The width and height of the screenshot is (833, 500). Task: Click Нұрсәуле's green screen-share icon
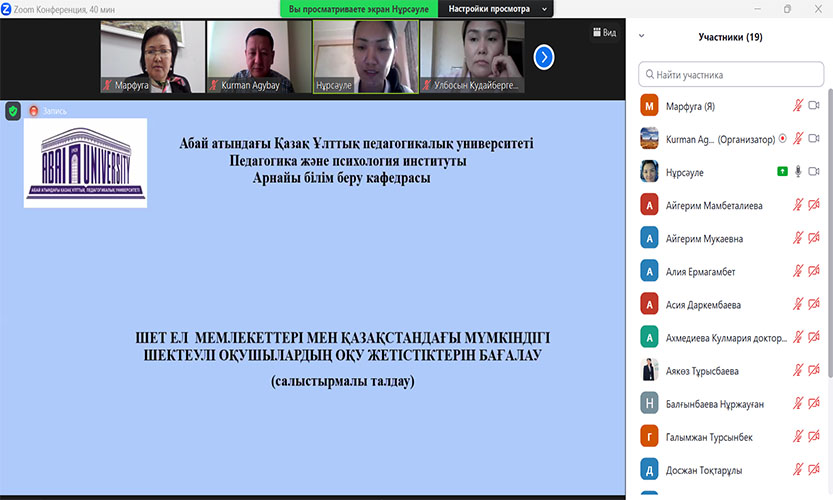pos(782,172)
